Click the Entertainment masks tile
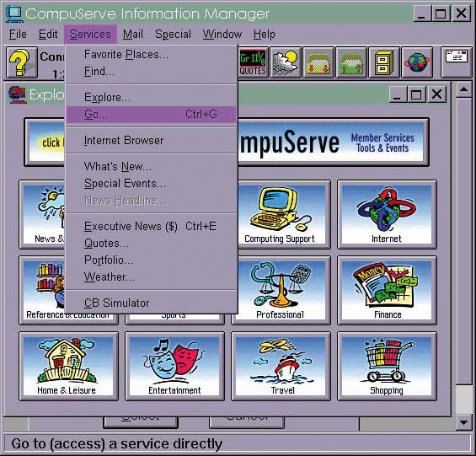The height and width of the screenshot is (456, 476). [x=174, y=367]
